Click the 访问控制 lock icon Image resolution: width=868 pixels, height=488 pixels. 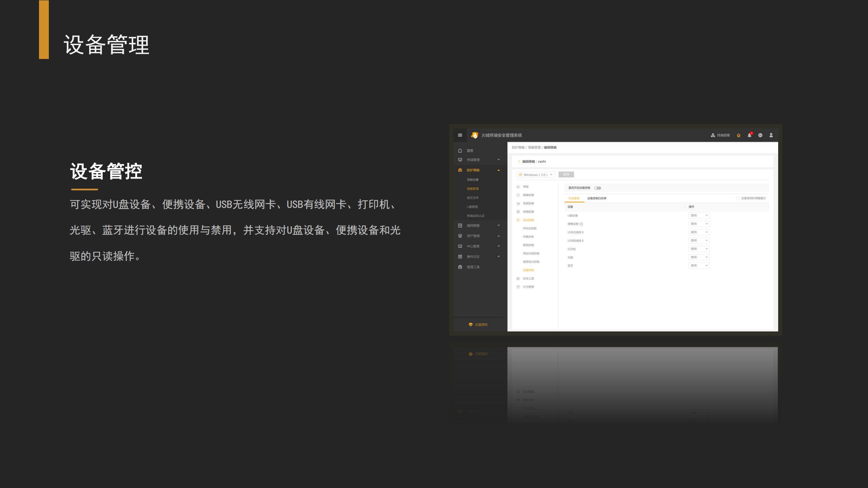(517, 220)
